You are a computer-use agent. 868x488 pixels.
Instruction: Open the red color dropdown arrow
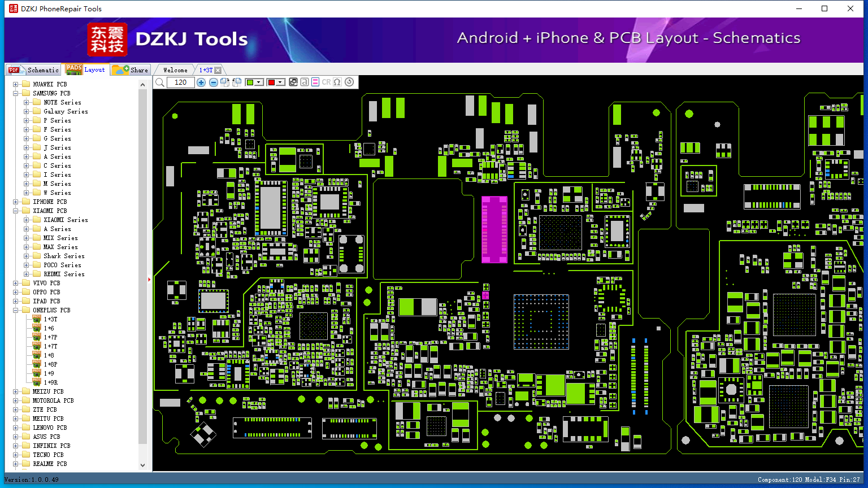tap(280, 82)
